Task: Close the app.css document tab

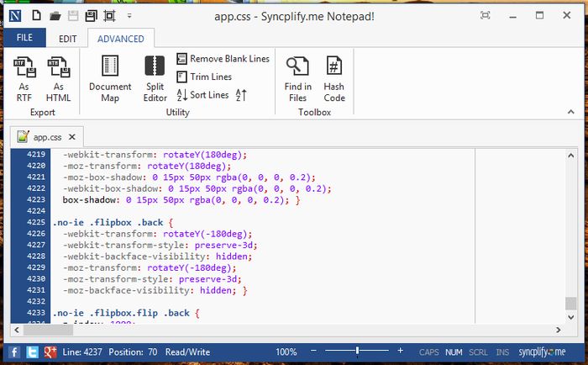Action: (72, 137)
